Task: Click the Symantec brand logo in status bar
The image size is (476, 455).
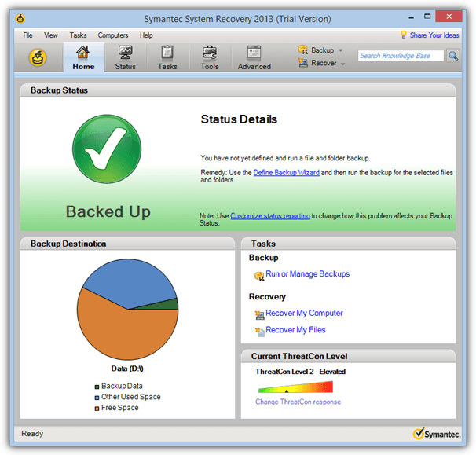Action: tap(438, 434)
